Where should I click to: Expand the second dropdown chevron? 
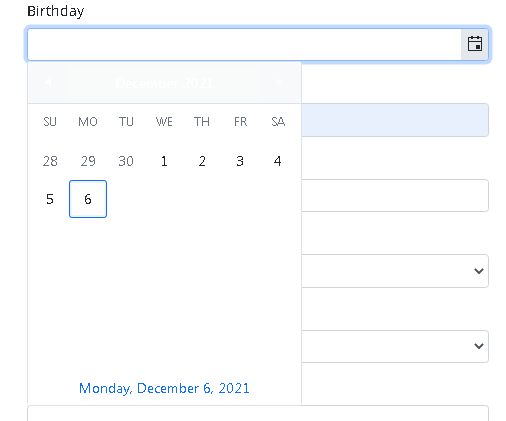click(x=479, y=346)
